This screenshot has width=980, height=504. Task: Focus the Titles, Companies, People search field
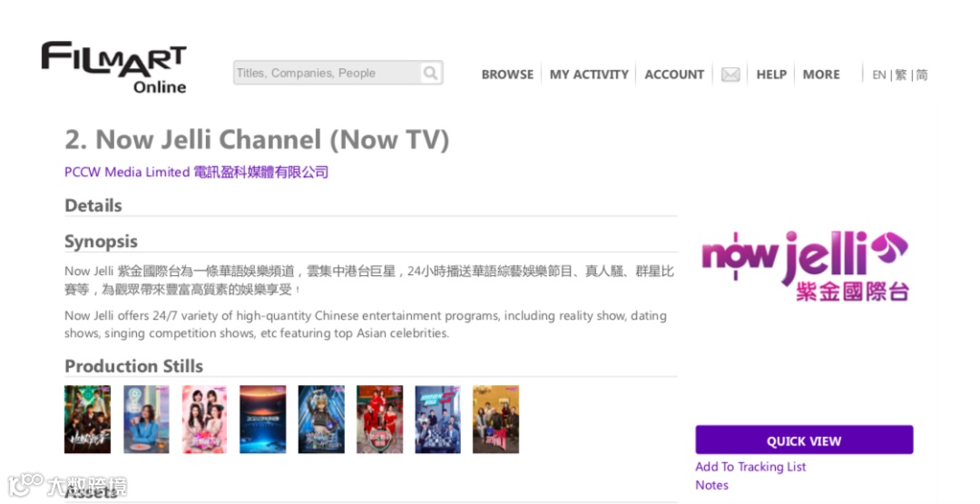328,74
